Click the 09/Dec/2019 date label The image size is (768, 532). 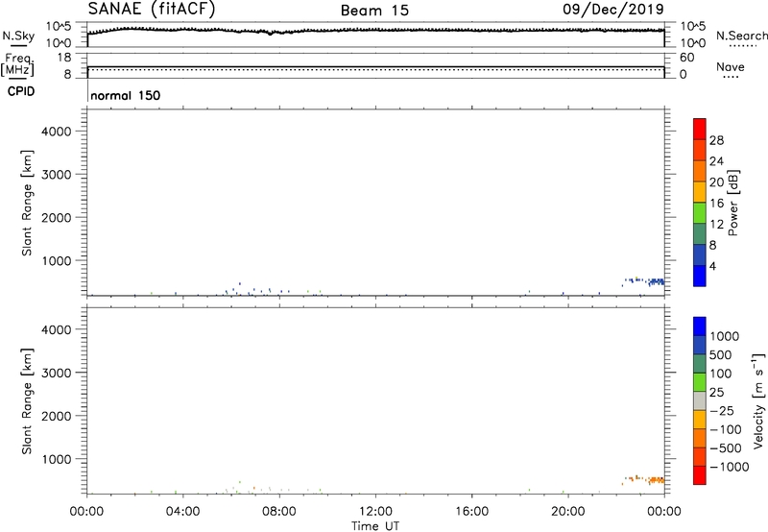click(x=613, y=10)
